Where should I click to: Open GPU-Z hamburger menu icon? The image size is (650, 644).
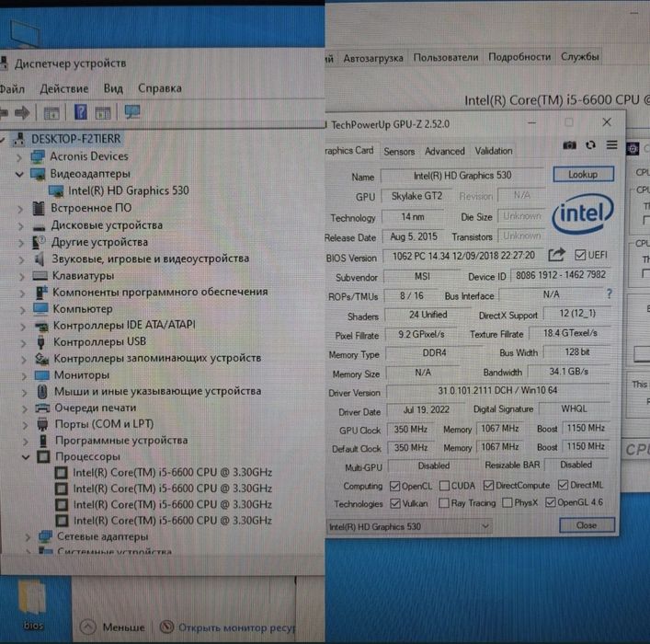pyautogui.click(x=611, y=144)
